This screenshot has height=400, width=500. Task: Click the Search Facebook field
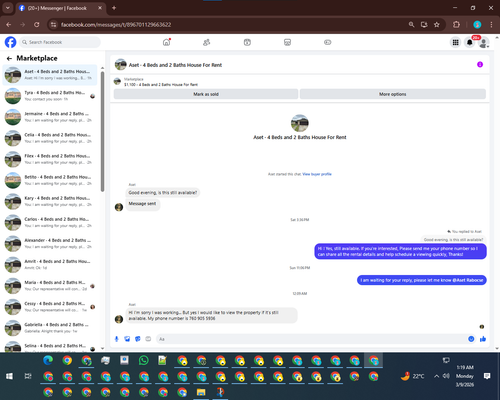pyautogui.click(x=60, y=42)
